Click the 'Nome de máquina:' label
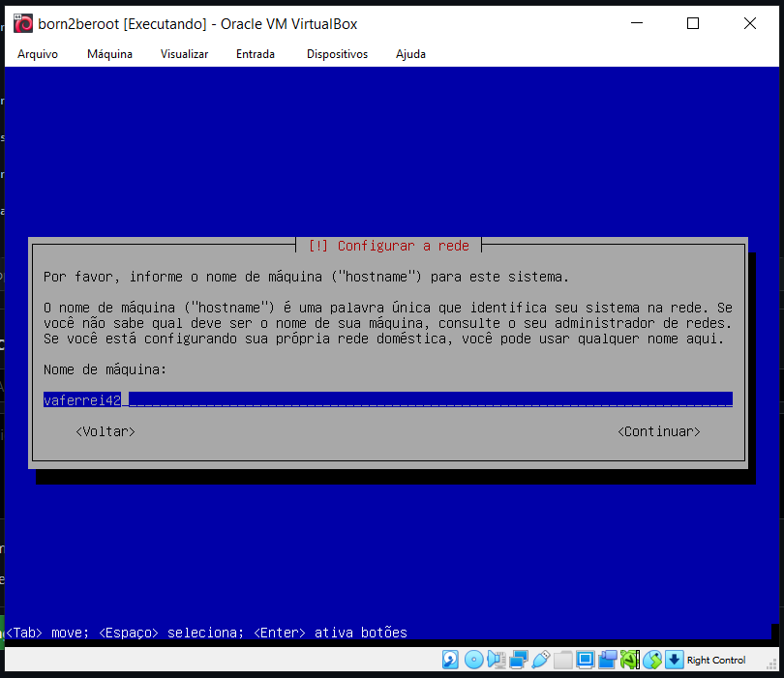 pos(105,369)
